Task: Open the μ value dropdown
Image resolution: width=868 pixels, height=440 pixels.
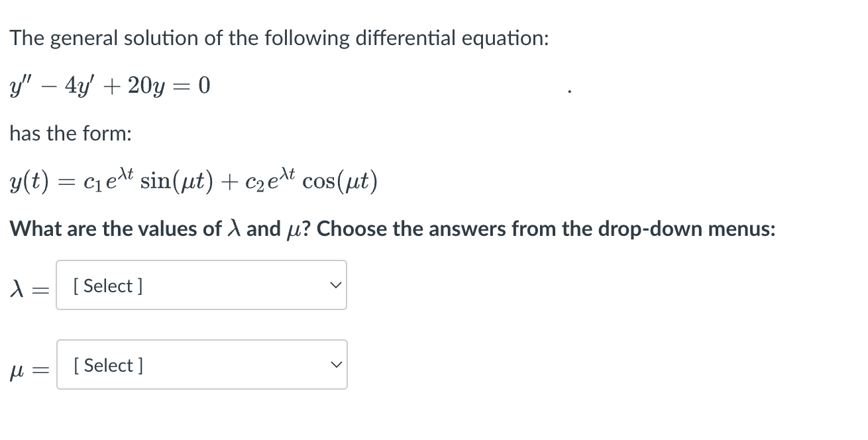Action: (x=201, y=364)
